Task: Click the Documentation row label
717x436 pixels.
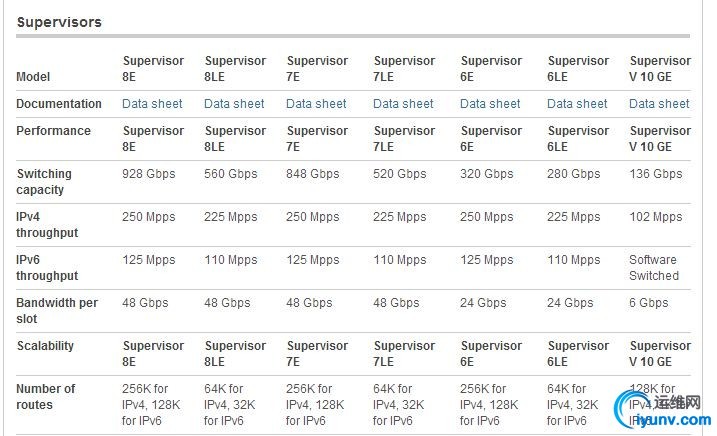Action: click(59, 104)
